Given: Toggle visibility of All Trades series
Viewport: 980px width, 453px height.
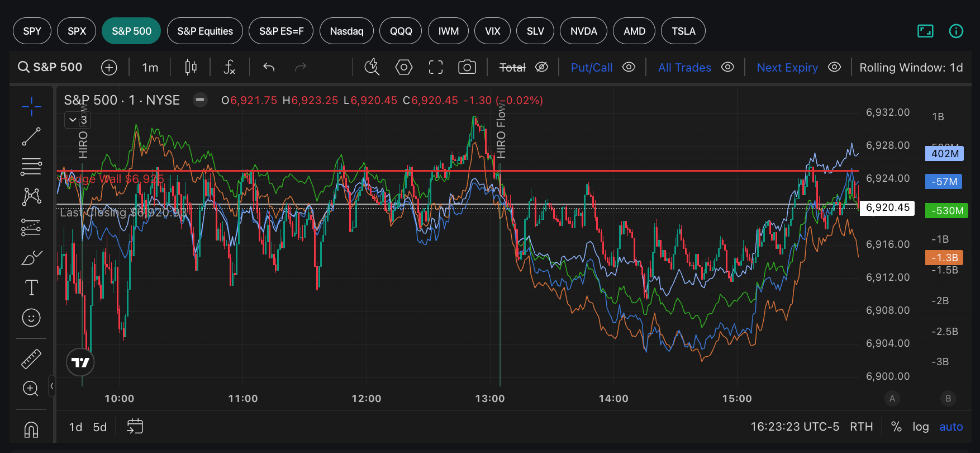Looking at the screenshot, I should pos(727,67).
